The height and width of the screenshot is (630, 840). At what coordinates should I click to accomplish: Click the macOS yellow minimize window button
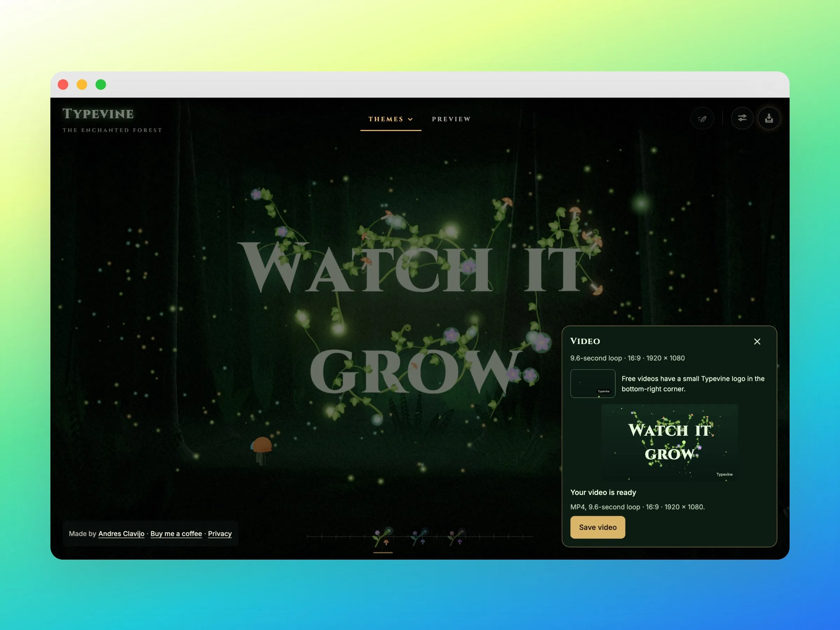pos(82,84)
